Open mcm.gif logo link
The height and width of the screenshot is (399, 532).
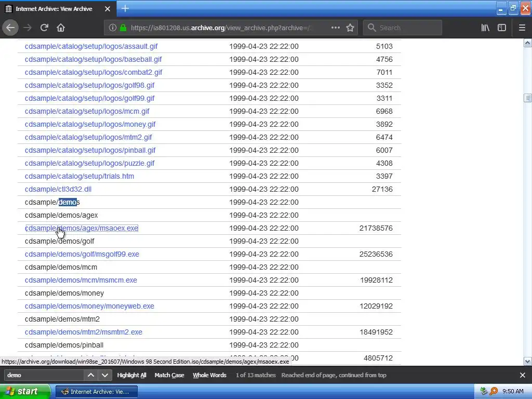tap(87, 111)
